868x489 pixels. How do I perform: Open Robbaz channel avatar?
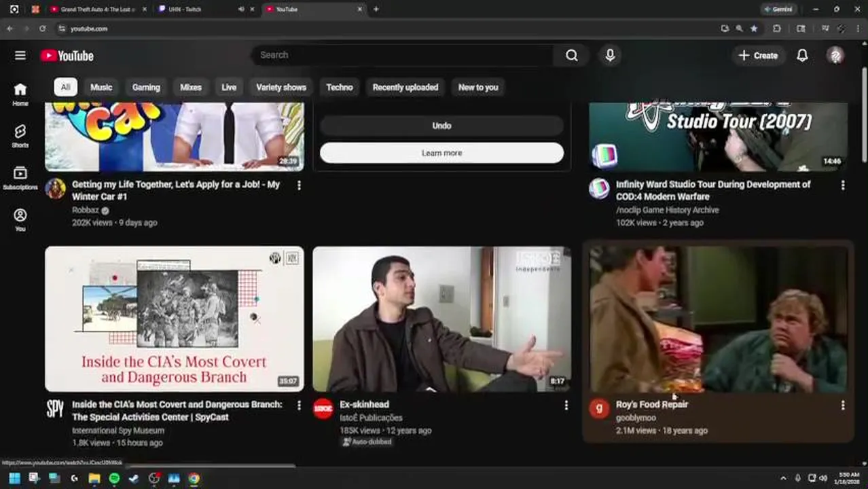coord(56,188)
